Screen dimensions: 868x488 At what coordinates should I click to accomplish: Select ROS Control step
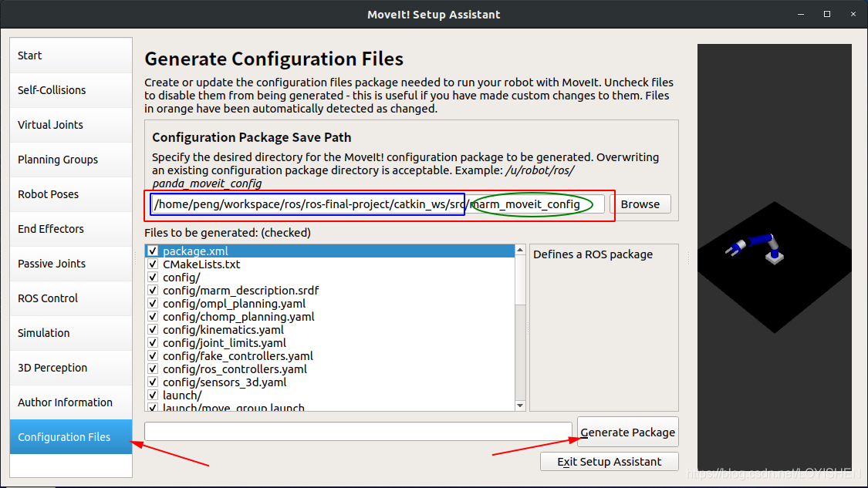point(71,298)
